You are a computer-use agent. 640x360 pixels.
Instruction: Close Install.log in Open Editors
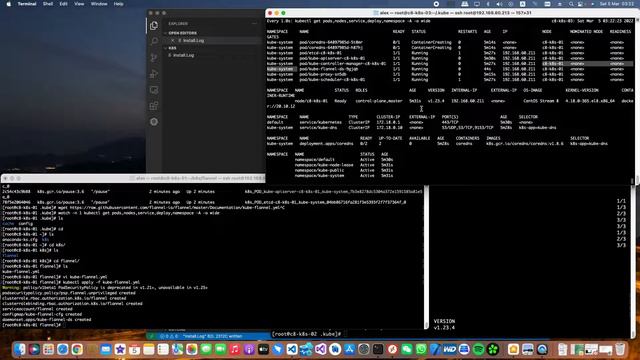point(173,40)
